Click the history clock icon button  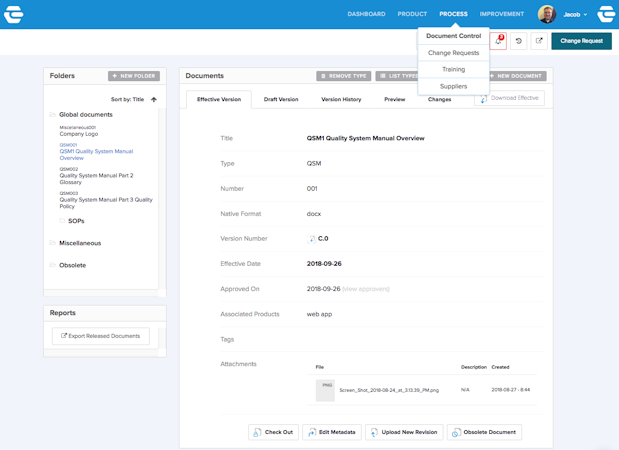(519, 41)
